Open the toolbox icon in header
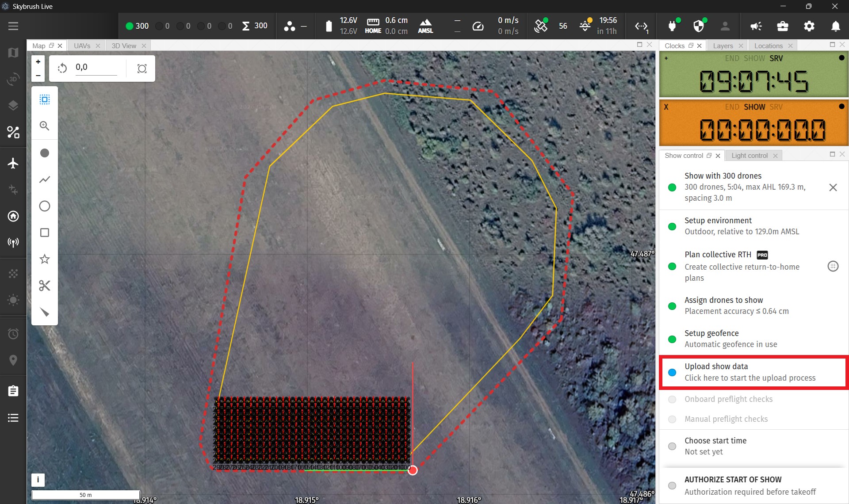 [x=783, y=26]
